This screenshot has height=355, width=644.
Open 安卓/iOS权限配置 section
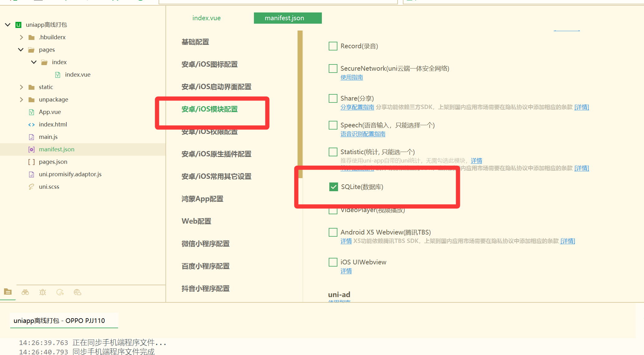tap(209, 131)
